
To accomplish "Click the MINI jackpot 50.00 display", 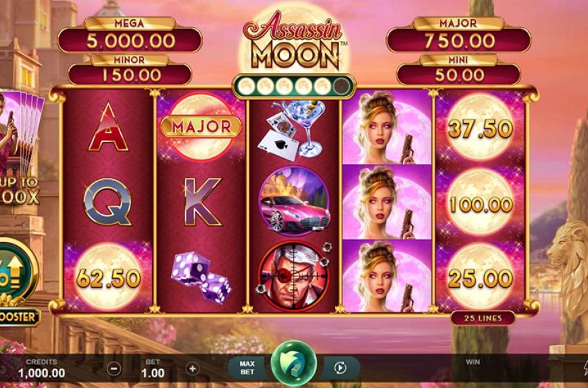I will coord(459,74).
